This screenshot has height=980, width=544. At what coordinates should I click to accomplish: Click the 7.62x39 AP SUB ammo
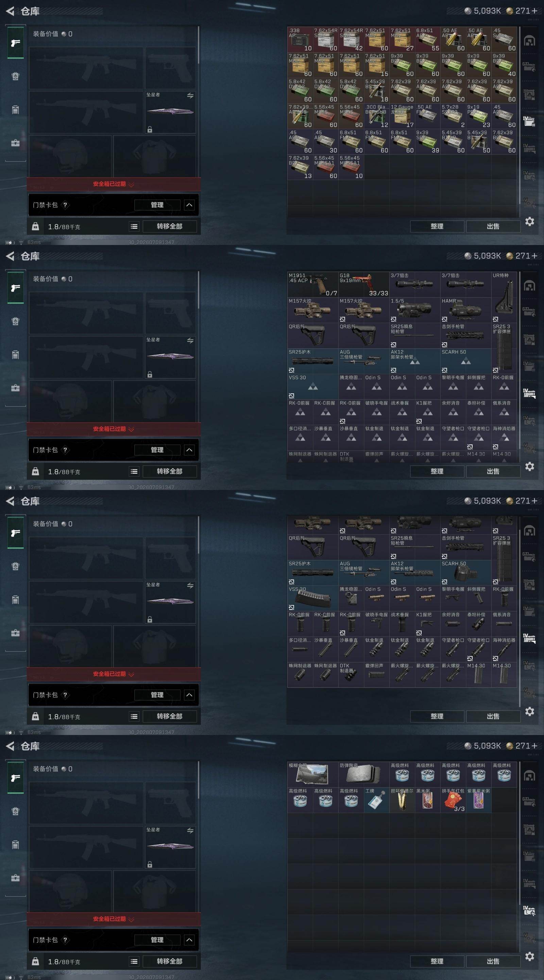[x=300, y=116]
